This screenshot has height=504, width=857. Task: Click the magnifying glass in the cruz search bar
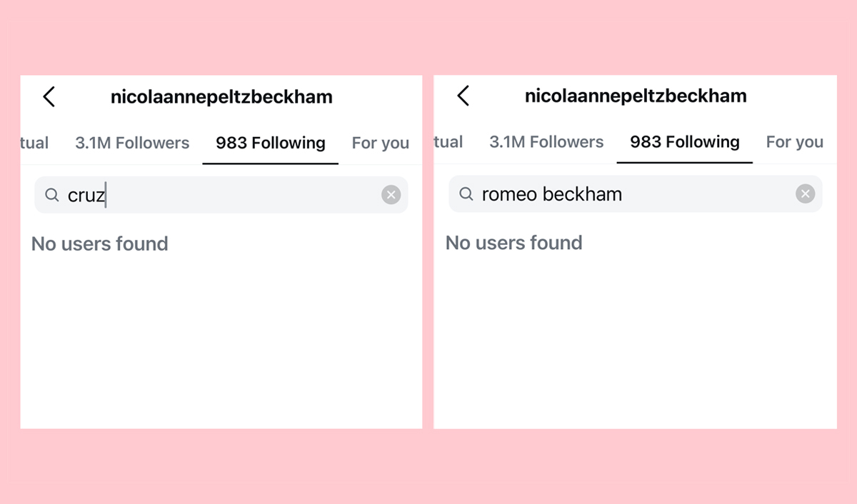coord(51,194)
